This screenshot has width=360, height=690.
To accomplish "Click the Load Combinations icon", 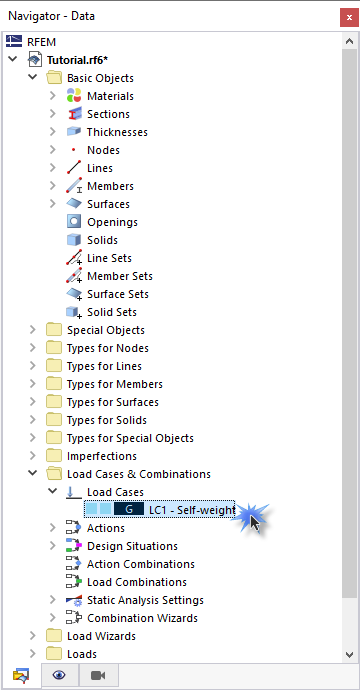I will click(74, 582).
